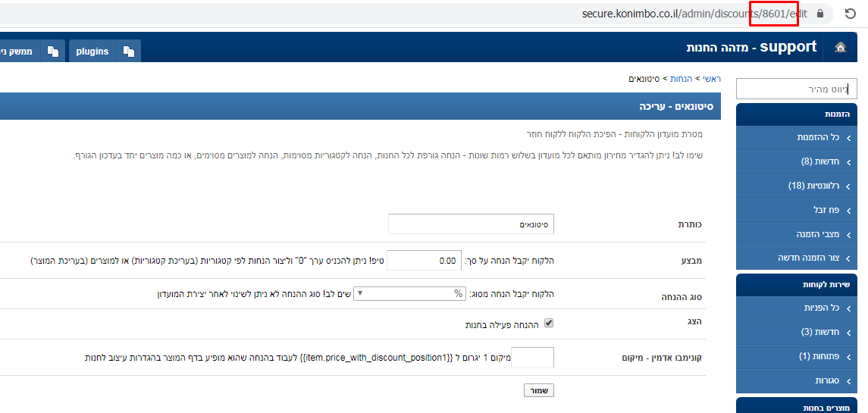Click the chevron next to כל ההזמנות
868x413 pixels.
click(x=848, y=138)
